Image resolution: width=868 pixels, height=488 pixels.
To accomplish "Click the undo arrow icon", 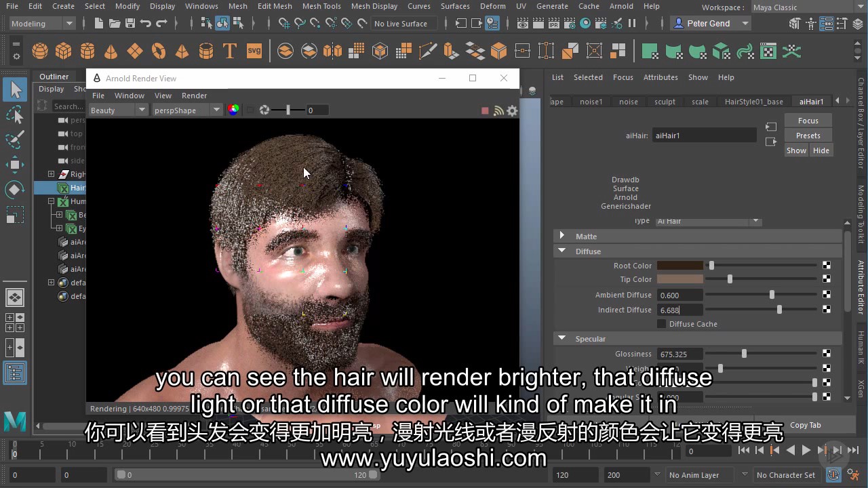I will click(145, 23).
